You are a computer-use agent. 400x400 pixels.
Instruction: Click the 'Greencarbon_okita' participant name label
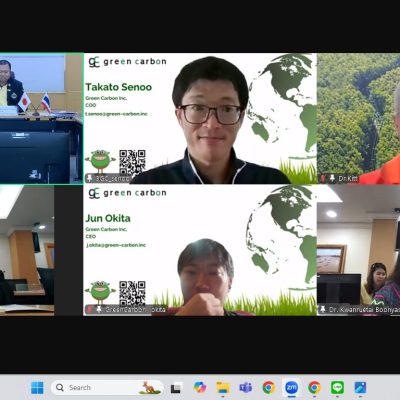(135, 310)
